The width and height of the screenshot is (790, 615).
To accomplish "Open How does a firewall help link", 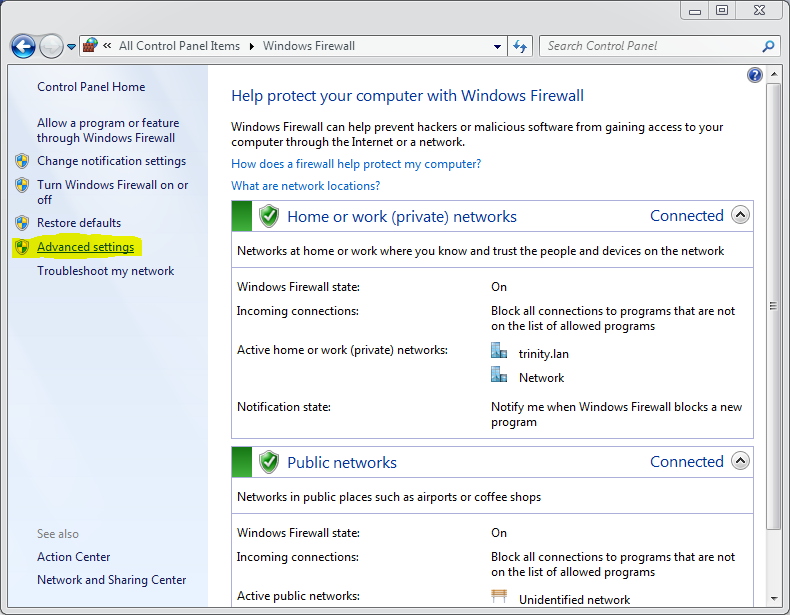I will point(356,164).
